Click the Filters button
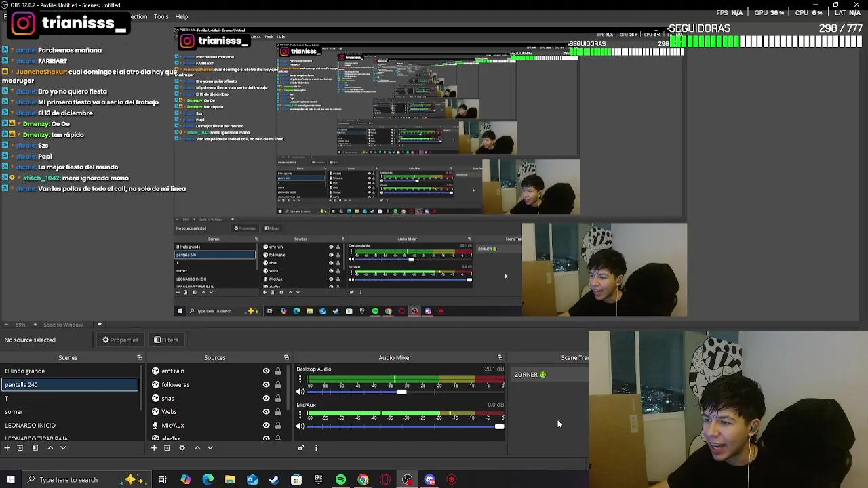This screenshot has width=868, height=488. (x=165, y=340)
